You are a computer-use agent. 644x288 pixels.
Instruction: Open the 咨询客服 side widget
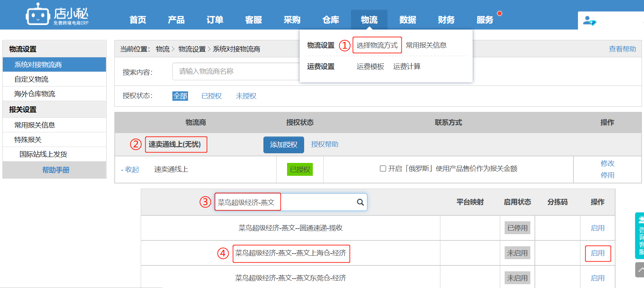point(640,236)
